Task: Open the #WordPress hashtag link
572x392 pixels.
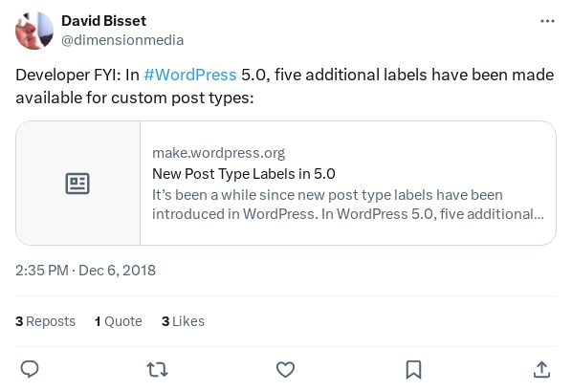Action: click(x=190, y=75)
